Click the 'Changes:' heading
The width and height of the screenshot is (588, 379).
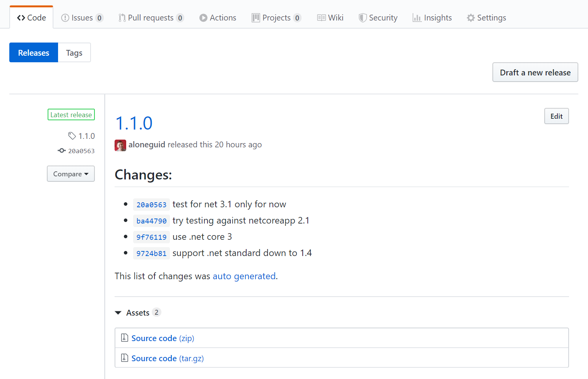[143, 175]
